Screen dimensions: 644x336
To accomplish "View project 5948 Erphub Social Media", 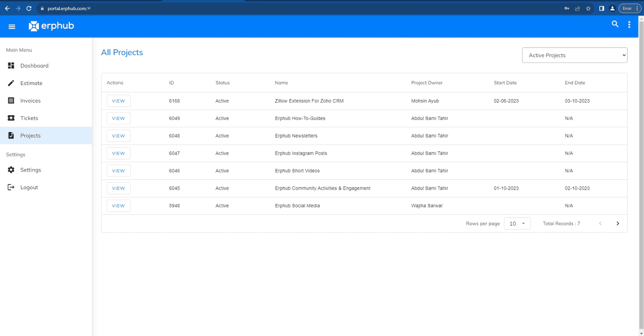I will tap(118, 206).
